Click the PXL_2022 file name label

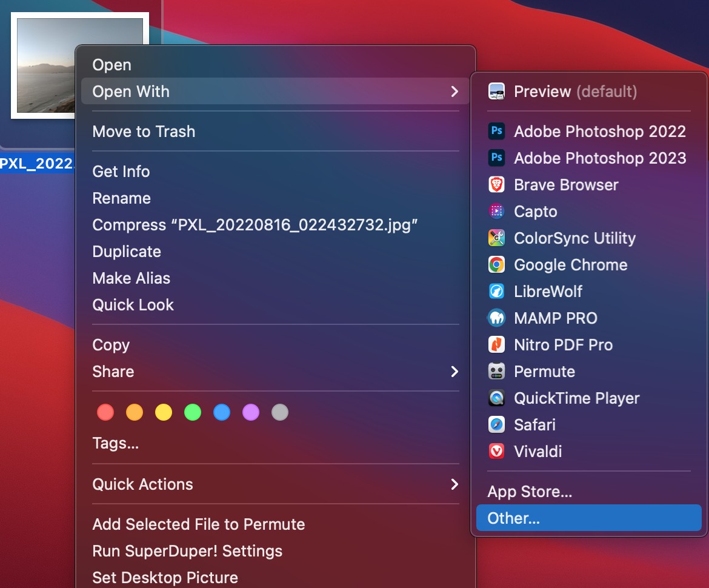[37, 163]
